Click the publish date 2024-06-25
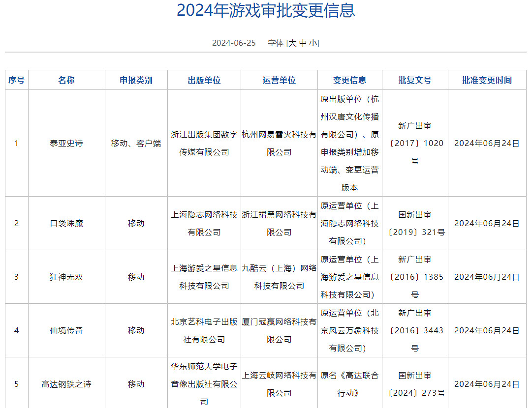Image resolution: width=532 pixels, height=408 pixels. (x=233, y=43)
